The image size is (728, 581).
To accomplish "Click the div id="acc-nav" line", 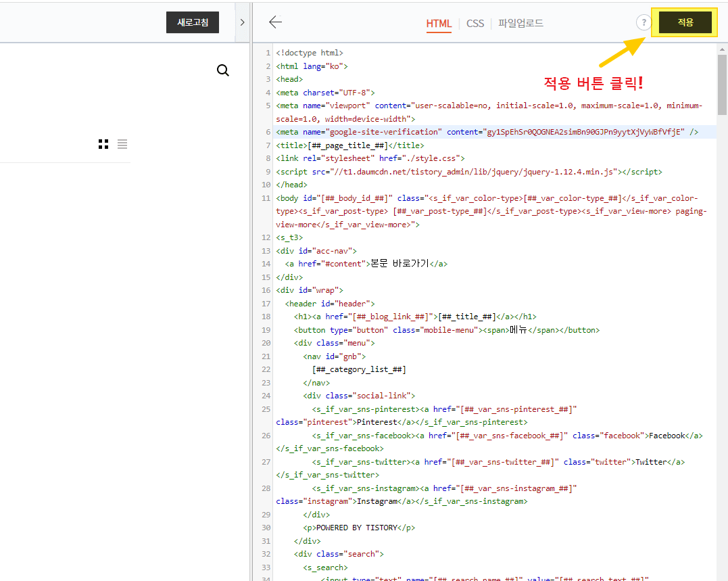I will coord(316,251).
